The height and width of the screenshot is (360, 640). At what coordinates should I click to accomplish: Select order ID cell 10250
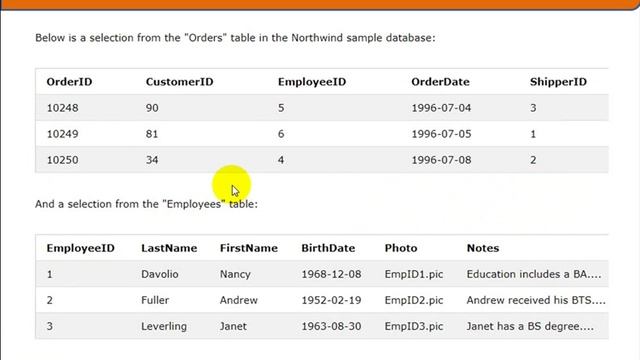[62, 160]
